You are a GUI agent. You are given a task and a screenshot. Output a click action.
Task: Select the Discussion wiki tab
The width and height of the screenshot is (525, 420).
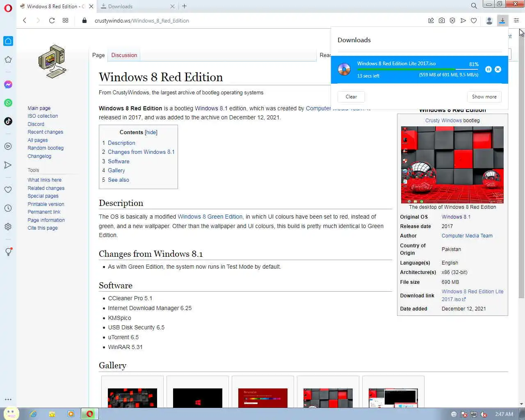124,55
